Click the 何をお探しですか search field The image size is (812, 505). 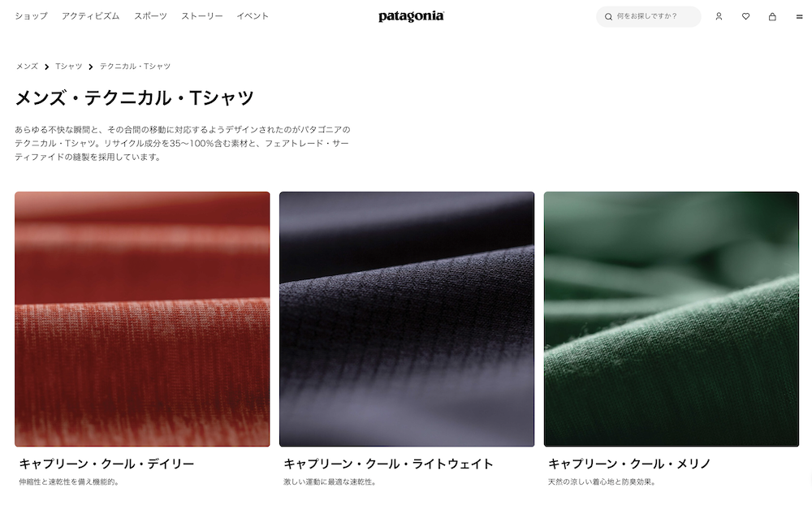click(x=648, y=16)
